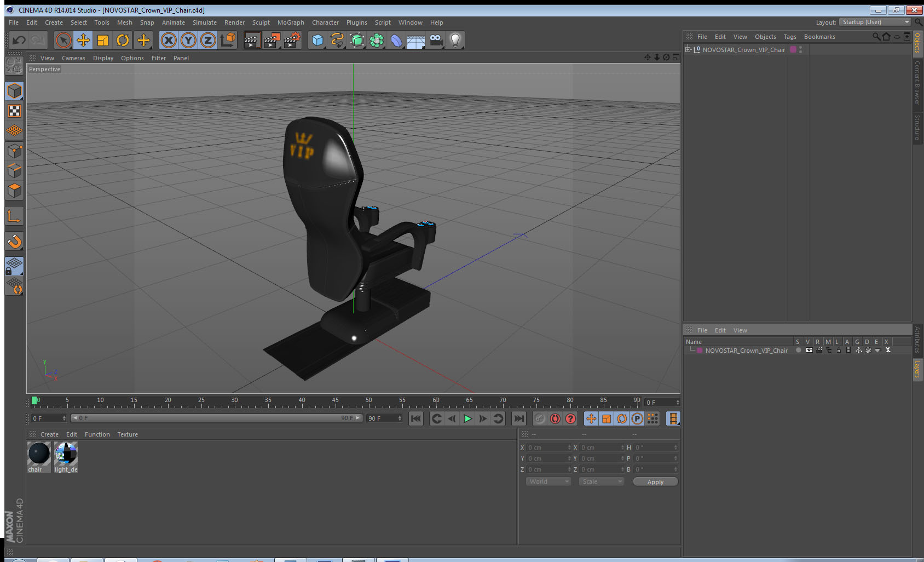This screenshot has height=562, width=924.
Task: Open the Mesh menu
Action: tap(125, 22)
